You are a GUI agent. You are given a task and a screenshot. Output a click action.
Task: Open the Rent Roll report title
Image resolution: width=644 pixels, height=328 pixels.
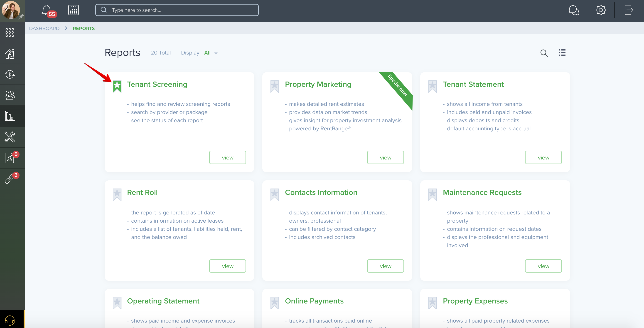coord(142,192)
